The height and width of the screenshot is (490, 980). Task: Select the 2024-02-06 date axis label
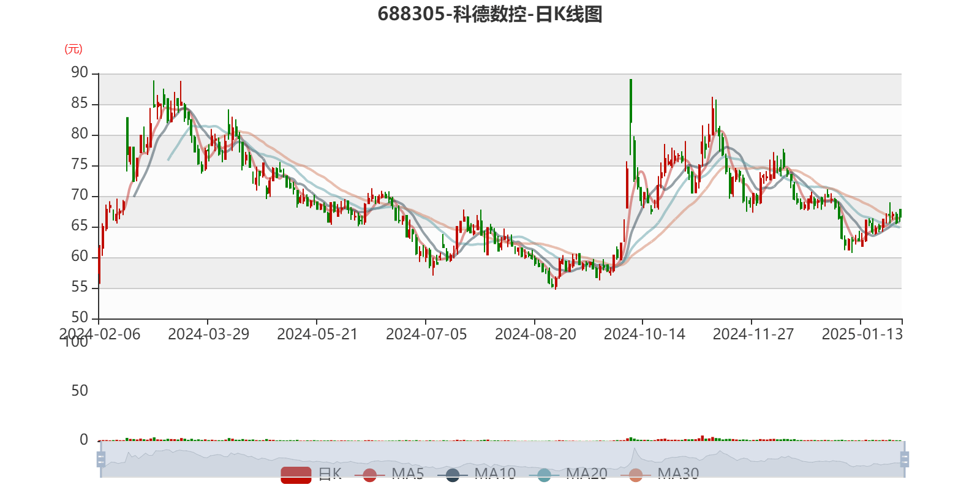(99, 334)
